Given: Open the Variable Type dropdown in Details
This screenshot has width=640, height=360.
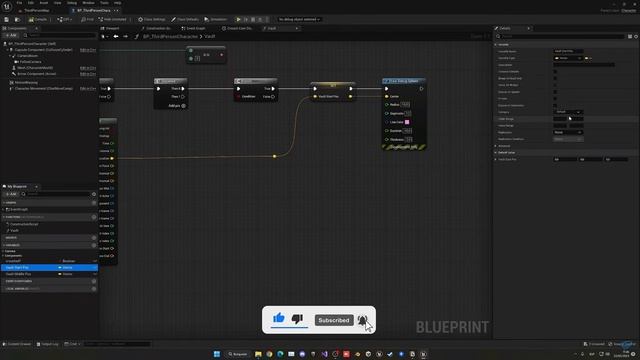Looking at the screenshot, I should [568, 58].
